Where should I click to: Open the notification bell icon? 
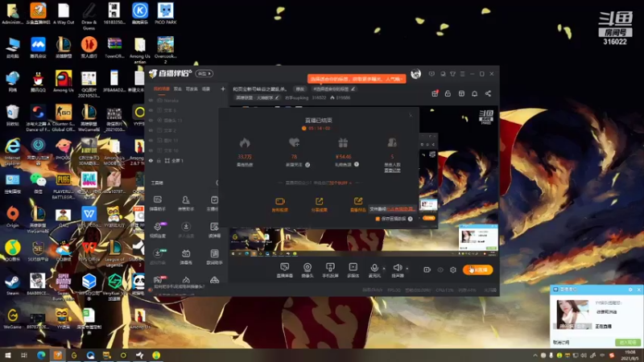pyautogui.click(x=474, y=93)
